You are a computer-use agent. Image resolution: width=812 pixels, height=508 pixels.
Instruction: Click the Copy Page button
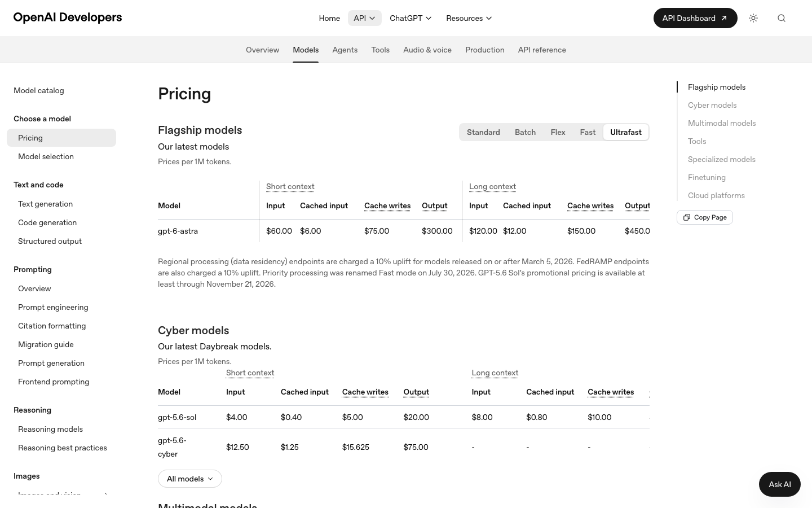tap(705, 217)
